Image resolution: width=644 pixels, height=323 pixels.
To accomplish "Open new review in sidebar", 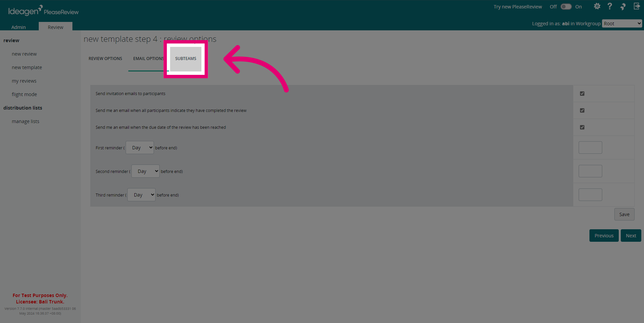I will coord(24,54).
